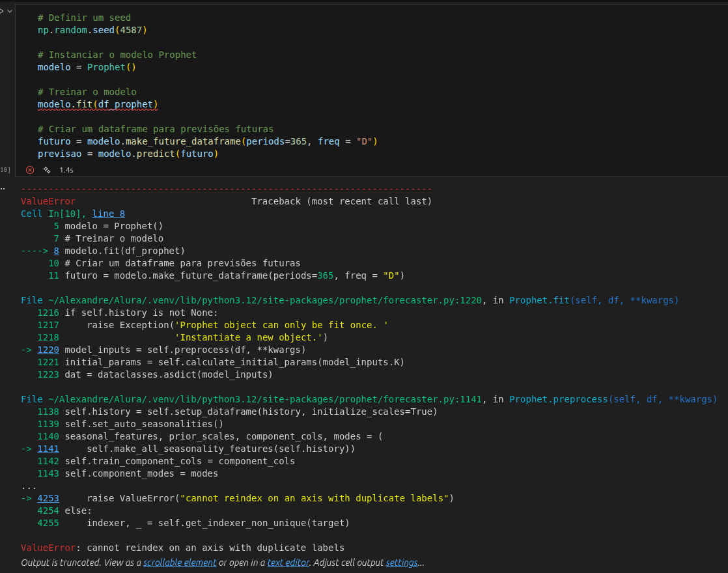Click the 'previsao = modelo.predict(futuro)' line
Screen dimensions: 728x573
coord(128,154)
